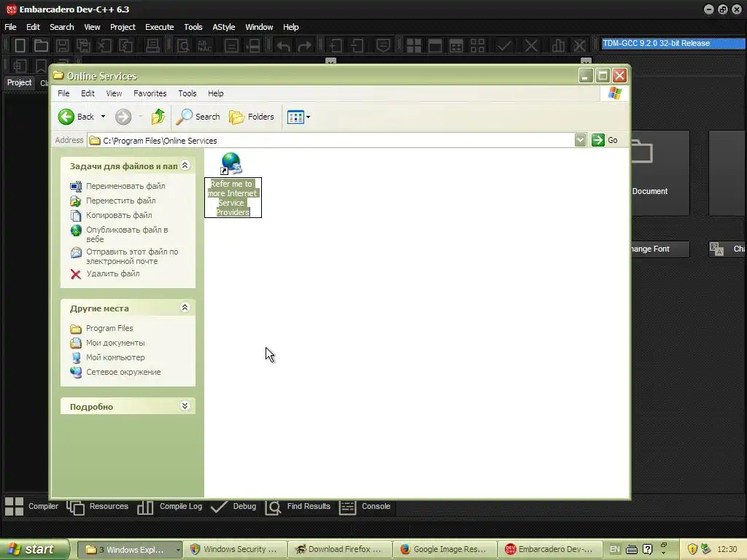Click the Run window icon in Dev-C++ toolbar
The image size is (747, 560).
click(x=435, y=46)
